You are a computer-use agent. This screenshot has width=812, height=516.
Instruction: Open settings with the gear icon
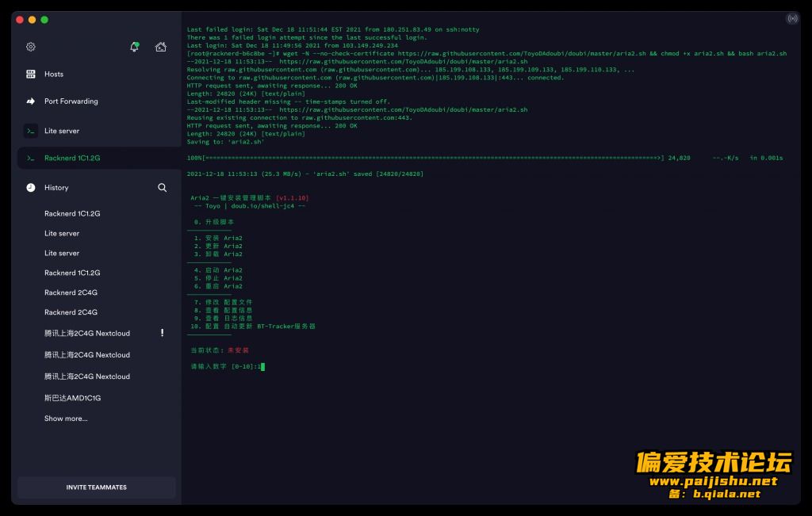(x=31, y=47)
